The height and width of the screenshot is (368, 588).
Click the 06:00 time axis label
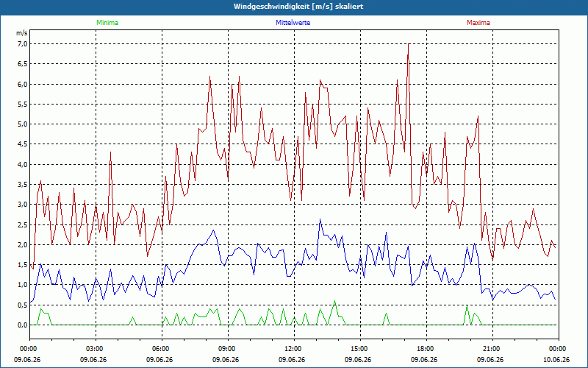159,349
